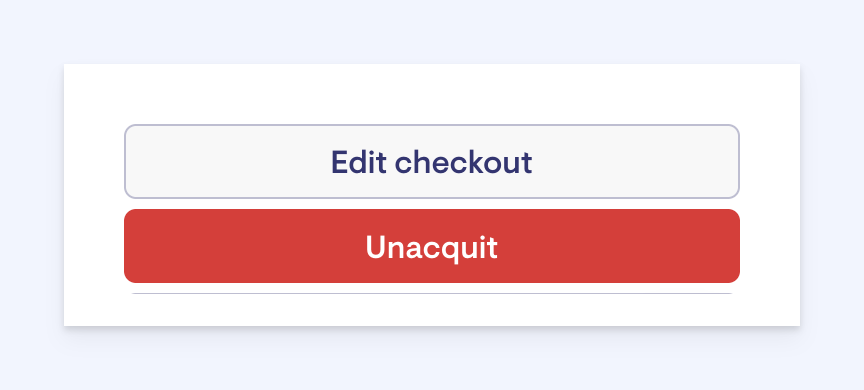
Task: Hit the destructive red Unacquit button
Action: [431, 246]
